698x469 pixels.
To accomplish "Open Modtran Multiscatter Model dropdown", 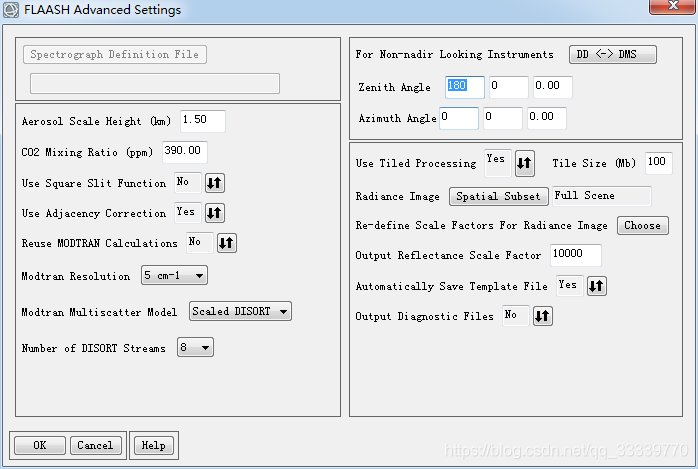I will coord(240,311).
